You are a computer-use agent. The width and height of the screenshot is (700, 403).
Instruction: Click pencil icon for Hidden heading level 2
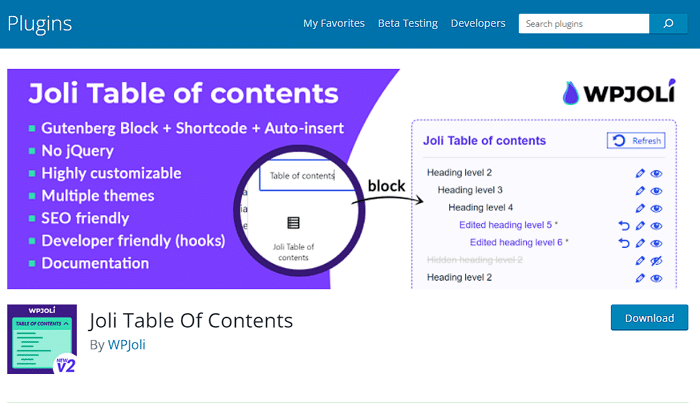pos(640,260)
